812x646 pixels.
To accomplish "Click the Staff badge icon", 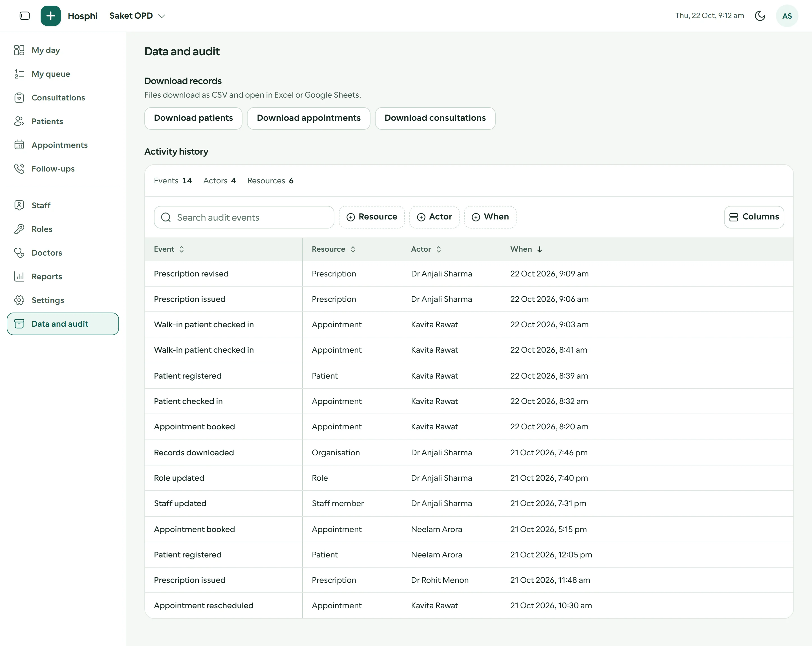I will 19,205.
